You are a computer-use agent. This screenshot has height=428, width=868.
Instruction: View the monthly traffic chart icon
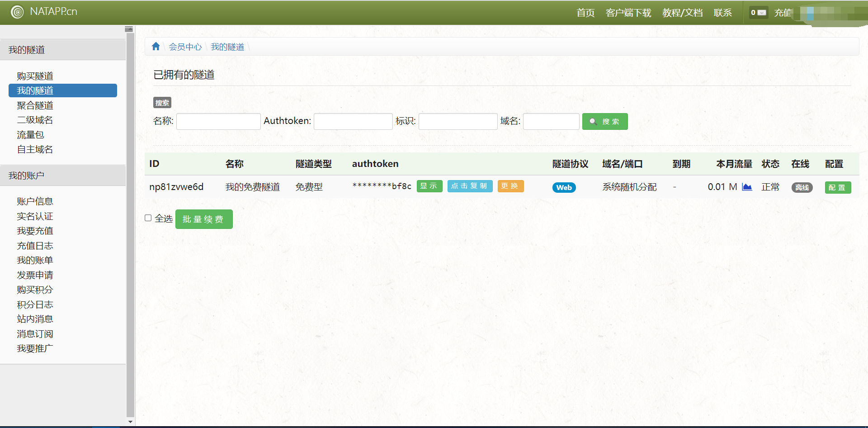click(747, 187)
